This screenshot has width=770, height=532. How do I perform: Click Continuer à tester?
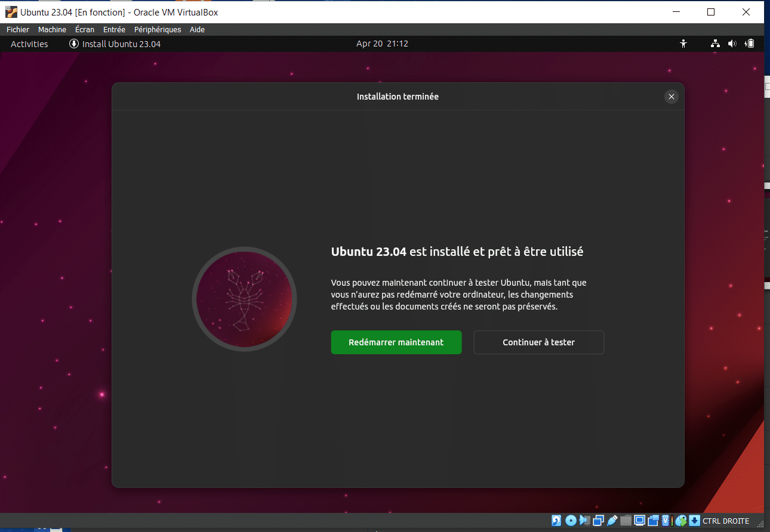[x=538, y=342]
